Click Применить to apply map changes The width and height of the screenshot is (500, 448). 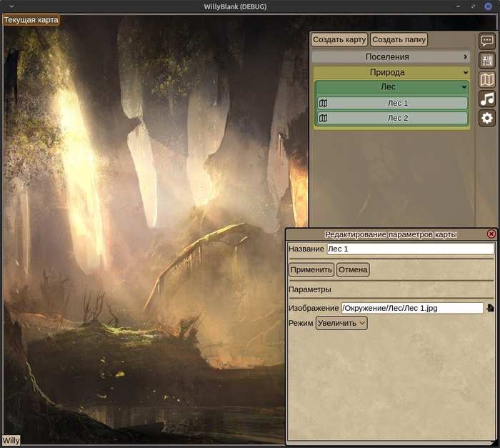[311, 269]
